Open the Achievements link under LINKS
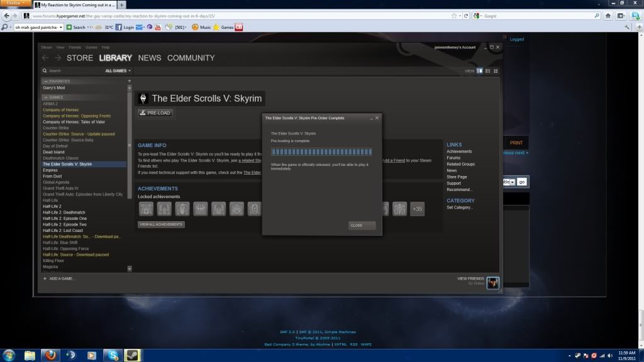Viewport: 644px width, 362px height. [x=459, y=151]
